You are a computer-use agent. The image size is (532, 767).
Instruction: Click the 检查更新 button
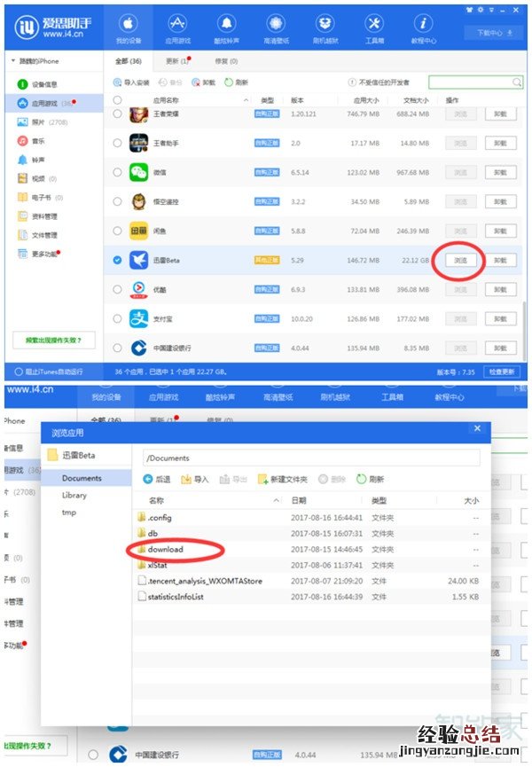pos(502,372)
